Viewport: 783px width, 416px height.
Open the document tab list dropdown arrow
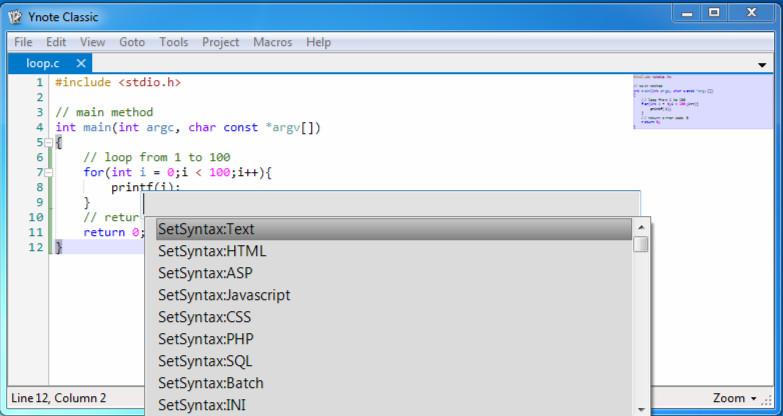point(762,65)
